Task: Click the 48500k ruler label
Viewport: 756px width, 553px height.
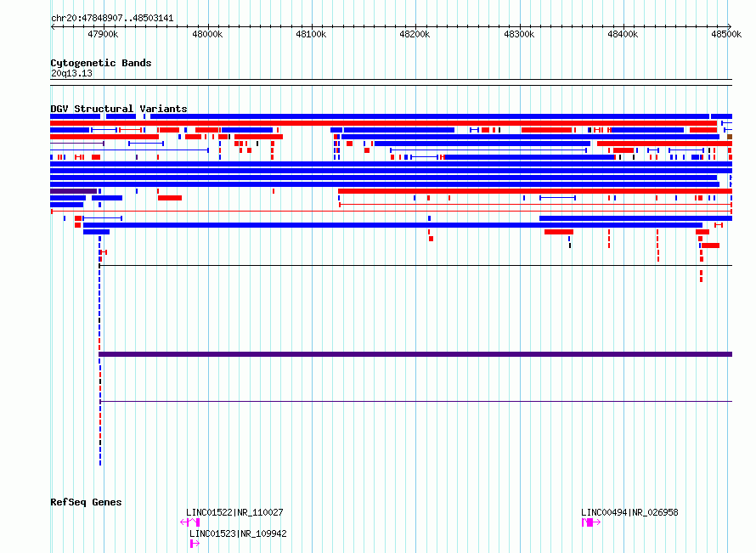Action: point(726,34)
